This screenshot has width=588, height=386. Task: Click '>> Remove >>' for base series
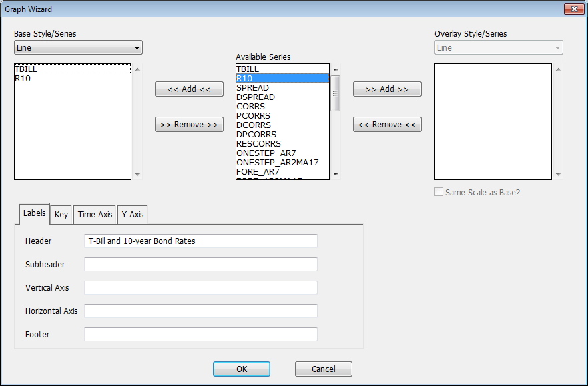(x=189, y=125)
